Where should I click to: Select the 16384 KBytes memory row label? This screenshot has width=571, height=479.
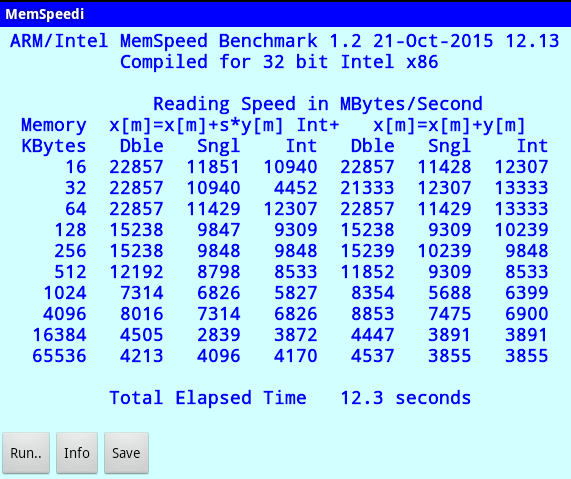click(59, 335)
